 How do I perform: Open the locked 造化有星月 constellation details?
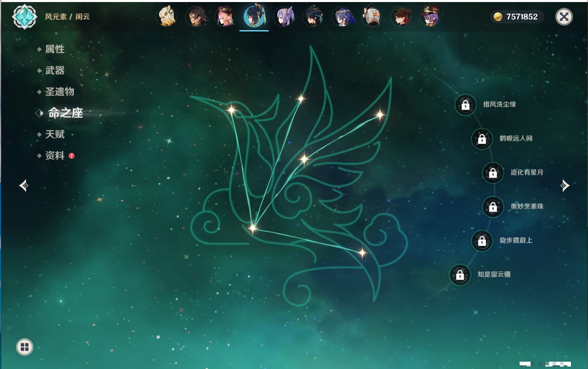(x=493, y=172)
